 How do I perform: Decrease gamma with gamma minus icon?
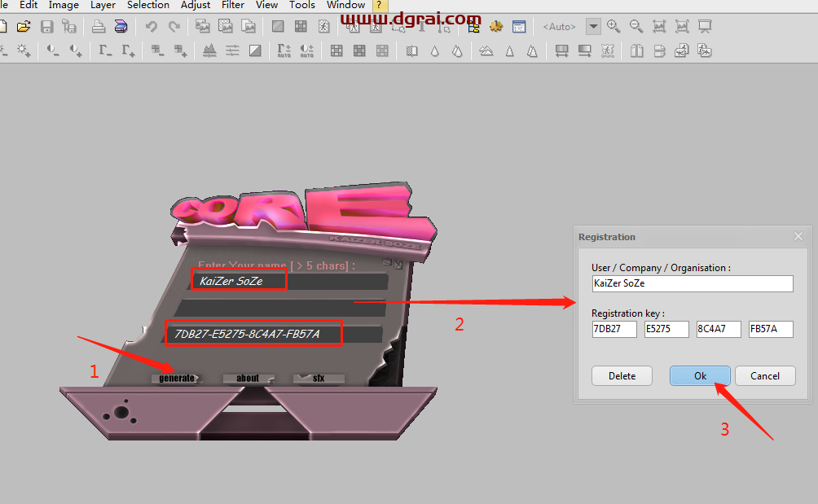coord(105,50)
